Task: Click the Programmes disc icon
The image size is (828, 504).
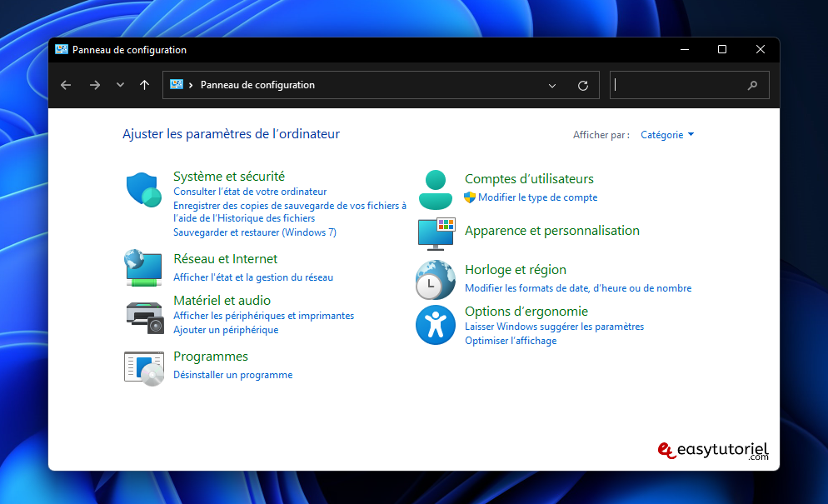Action: (144, 369)
